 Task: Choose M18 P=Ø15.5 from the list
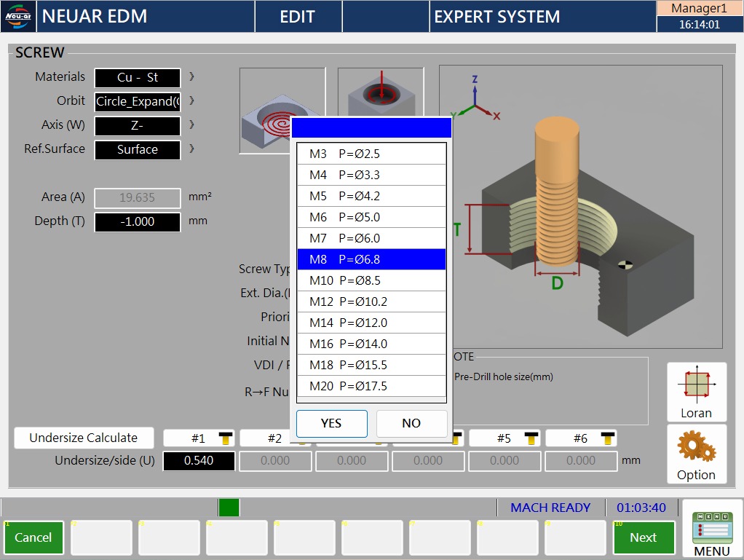pyautogui.click(x=371, y=365)
